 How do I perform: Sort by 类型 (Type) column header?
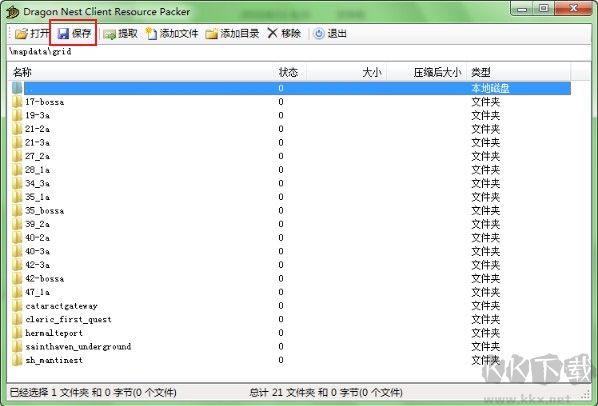tap(519, 72)
